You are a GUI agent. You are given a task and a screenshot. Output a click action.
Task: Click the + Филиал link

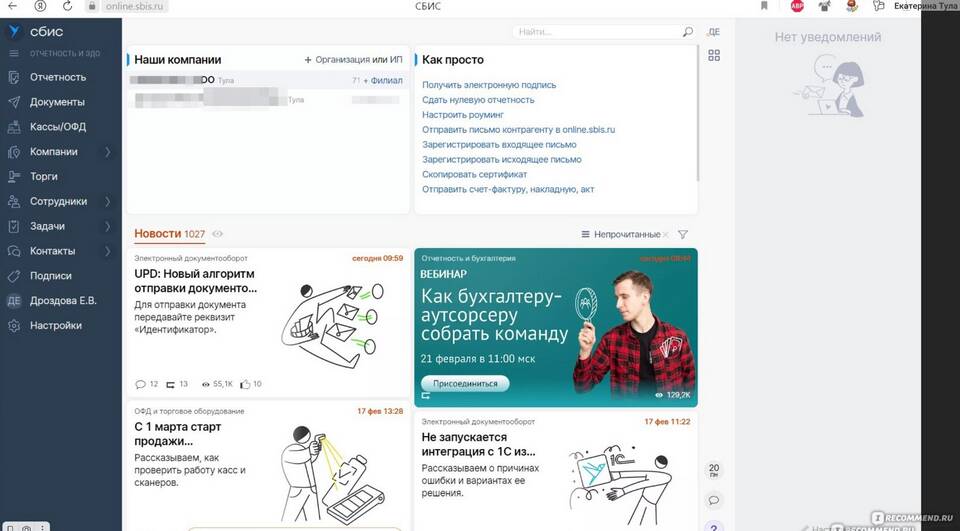(383, 81)
